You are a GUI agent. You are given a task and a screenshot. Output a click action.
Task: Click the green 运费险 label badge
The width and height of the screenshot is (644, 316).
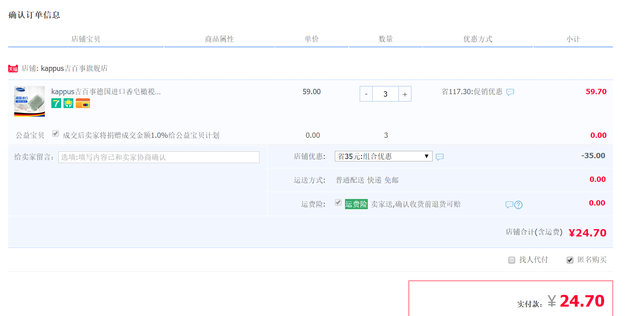pos(356,204)
